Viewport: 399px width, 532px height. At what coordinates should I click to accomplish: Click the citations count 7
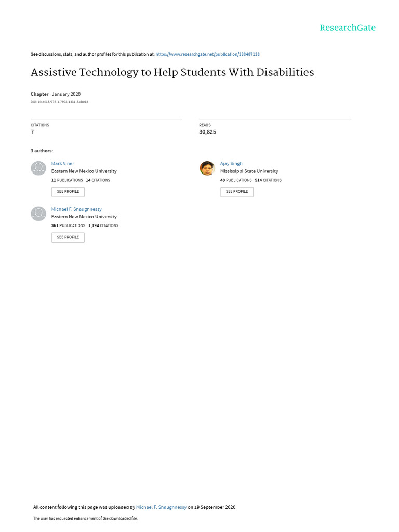(x=32, y=132)
